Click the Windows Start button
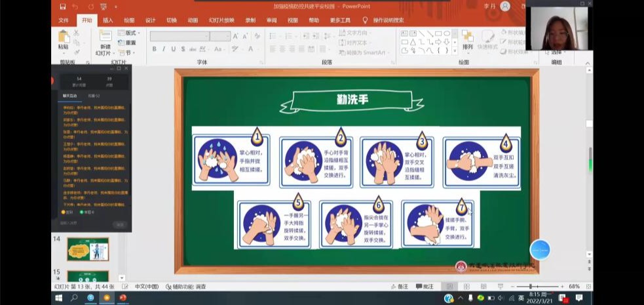 58,298
